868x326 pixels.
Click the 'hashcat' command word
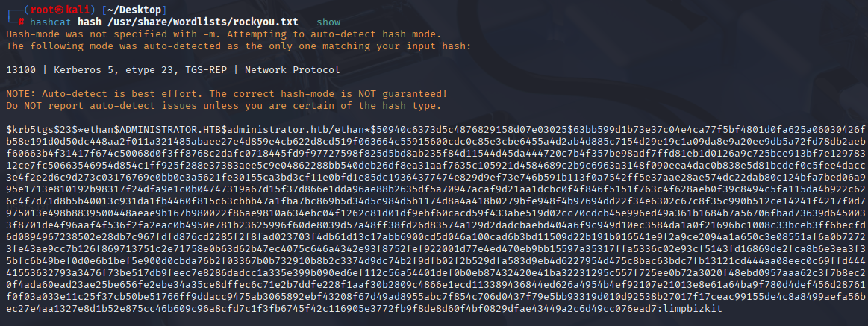[x=51, y=22]
